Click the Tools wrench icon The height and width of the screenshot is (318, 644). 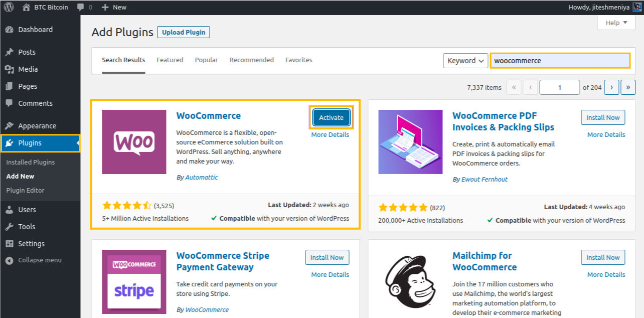point(9,227)
